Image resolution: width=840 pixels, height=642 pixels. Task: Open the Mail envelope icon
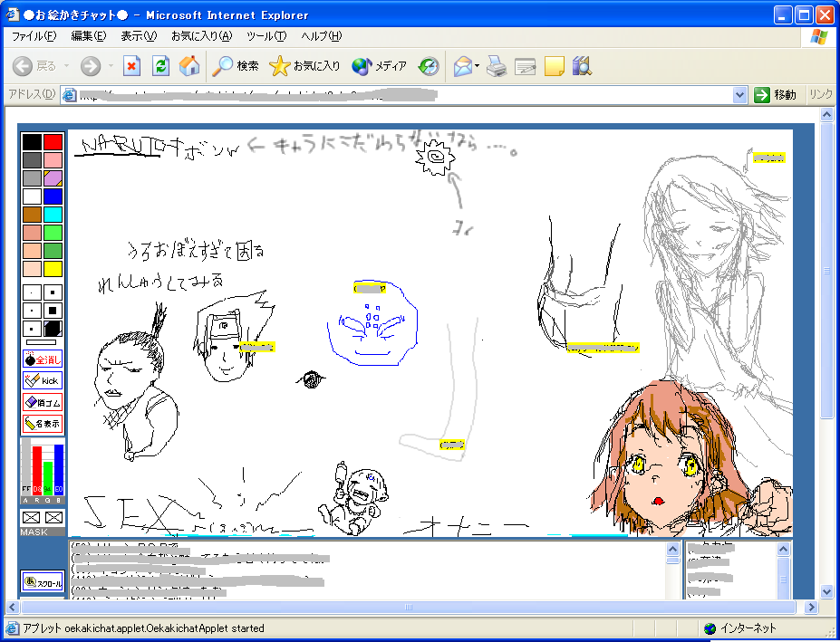point(462,66)
